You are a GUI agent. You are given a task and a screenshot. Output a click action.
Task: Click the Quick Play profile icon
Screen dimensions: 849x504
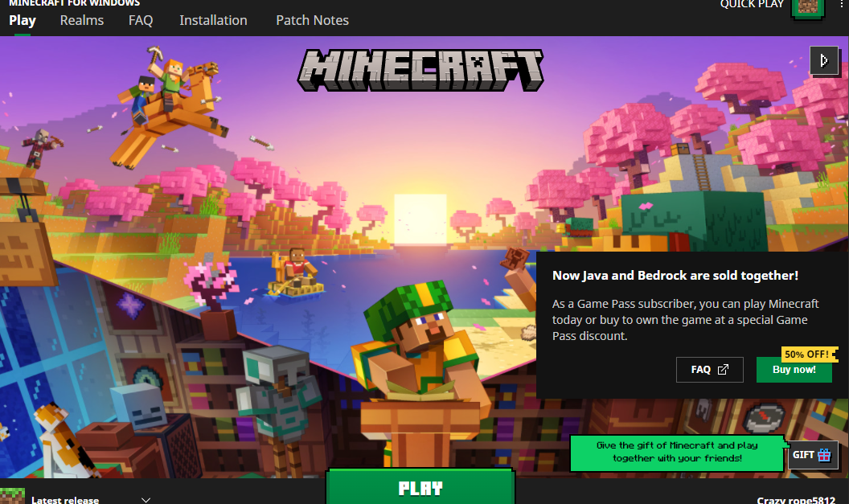[808, 7]
